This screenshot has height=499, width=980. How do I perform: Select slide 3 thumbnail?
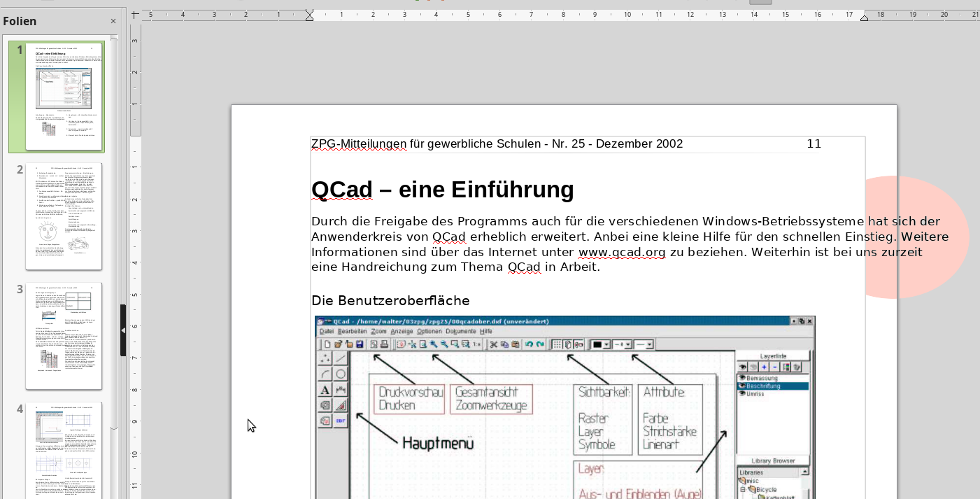click(64, 336)
